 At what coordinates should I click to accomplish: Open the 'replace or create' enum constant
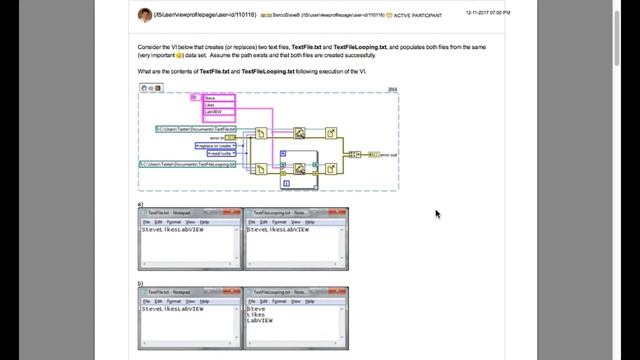click(x=216, y=146)
